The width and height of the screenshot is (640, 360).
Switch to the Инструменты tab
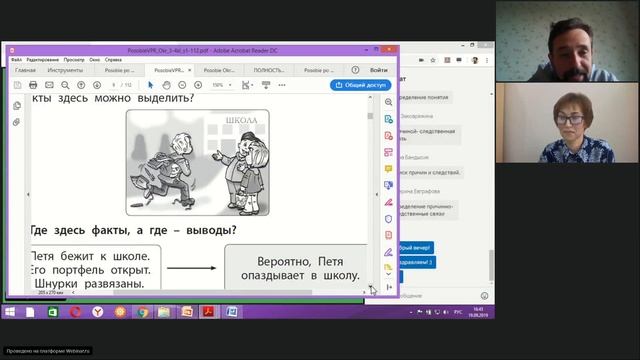pyautogui.click(x=65, y=70)
